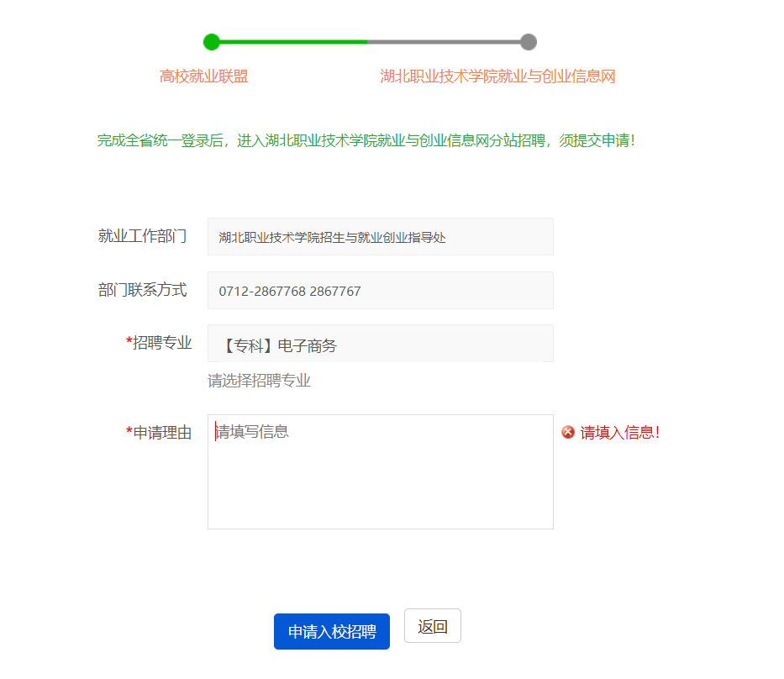
Task: Click the 返回 button
Action: (x=432, y=626)
